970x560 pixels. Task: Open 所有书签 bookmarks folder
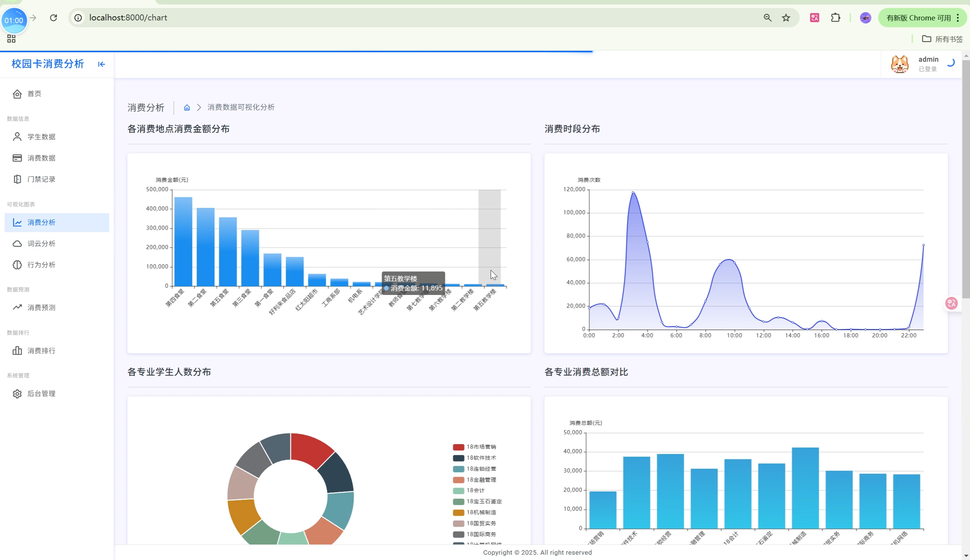942,39
